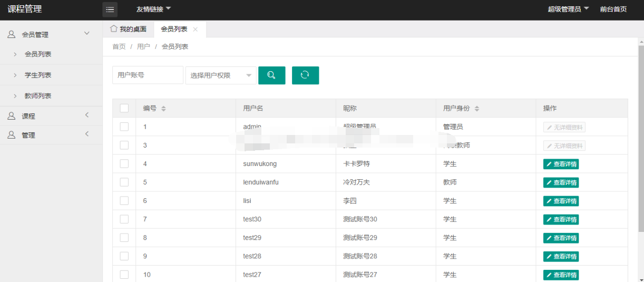644x282 pixels.
Task: Check the box for test27 row
Action: (124, 274)
